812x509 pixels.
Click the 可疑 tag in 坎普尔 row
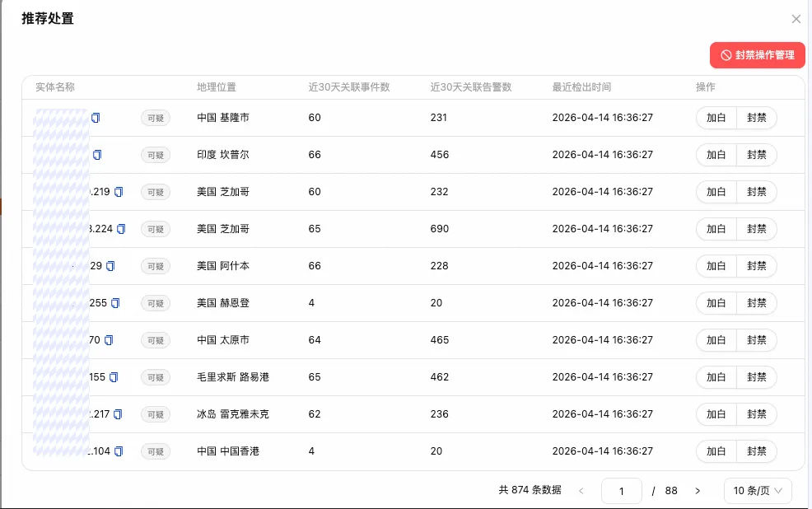[x=156, y=155]
